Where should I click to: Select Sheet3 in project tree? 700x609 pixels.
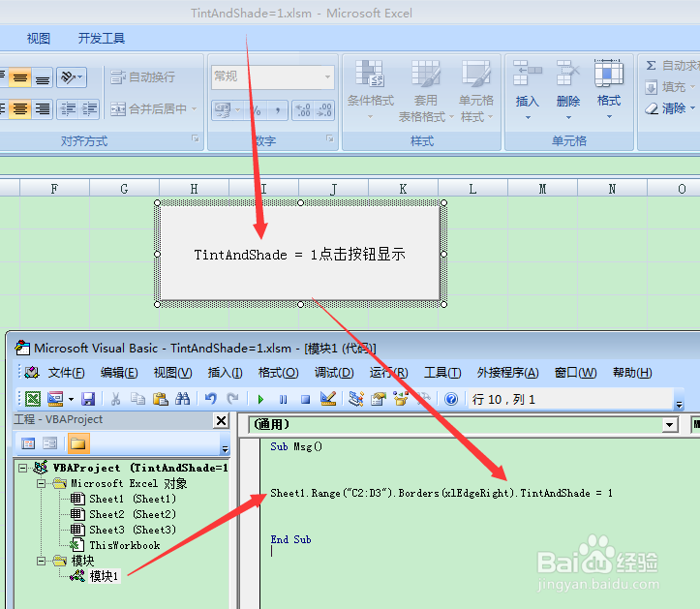click(x=123, y=530)
